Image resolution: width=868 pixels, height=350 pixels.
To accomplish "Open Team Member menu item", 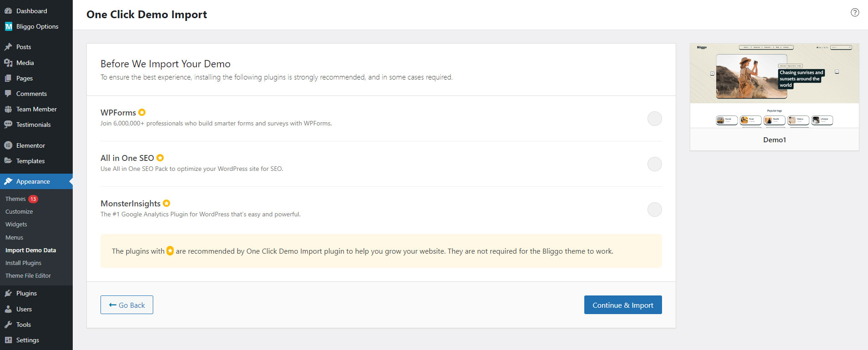I will point(36,109).
